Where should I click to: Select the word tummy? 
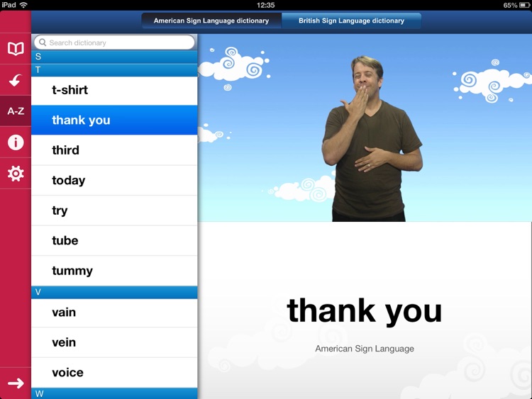114,271
